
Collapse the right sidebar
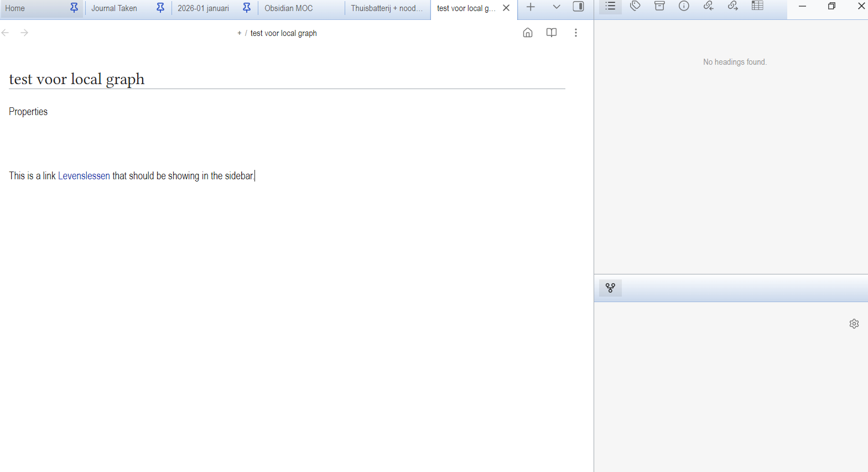(578, 7)
